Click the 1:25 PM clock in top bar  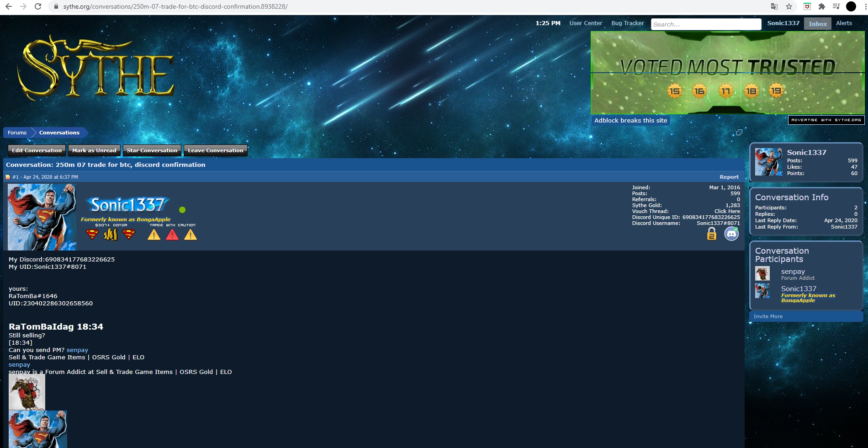coord(548,23)
